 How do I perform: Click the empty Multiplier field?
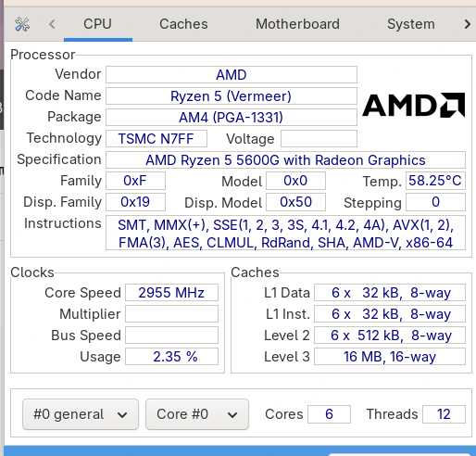(x=171, y=314)
